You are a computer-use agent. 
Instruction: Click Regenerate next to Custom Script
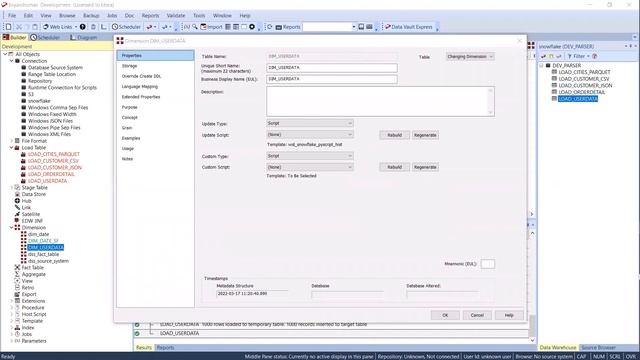425,167
